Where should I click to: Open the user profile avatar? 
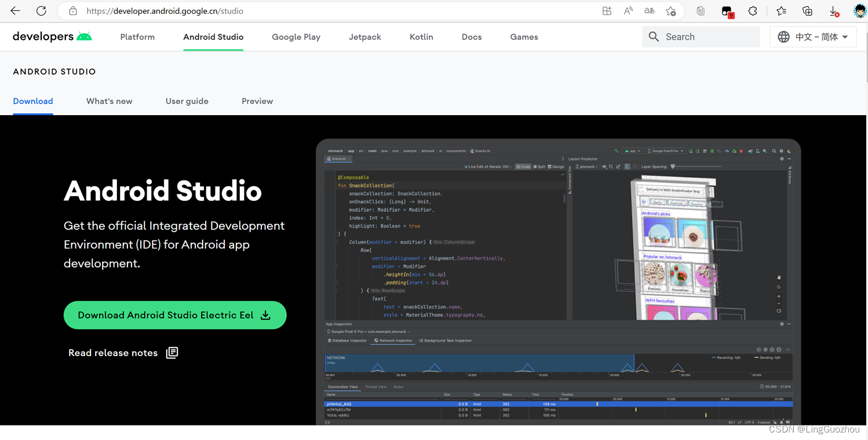tap(860, 11)
